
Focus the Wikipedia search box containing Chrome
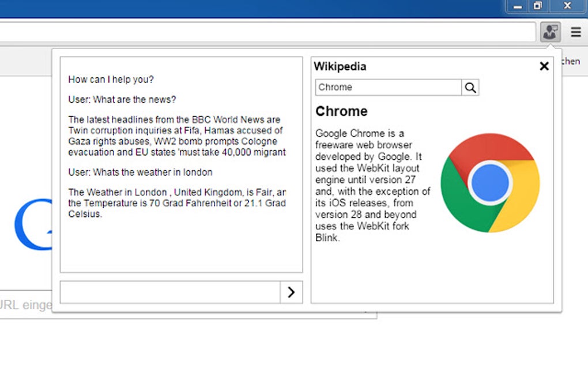387,87
